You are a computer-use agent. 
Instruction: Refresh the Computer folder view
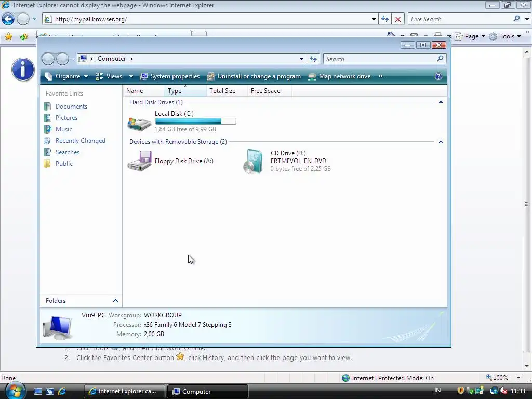pyautogui.click(x=313, y=59)
